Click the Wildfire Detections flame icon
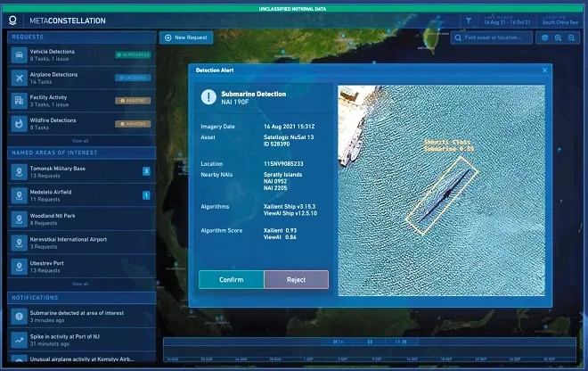 19,124
